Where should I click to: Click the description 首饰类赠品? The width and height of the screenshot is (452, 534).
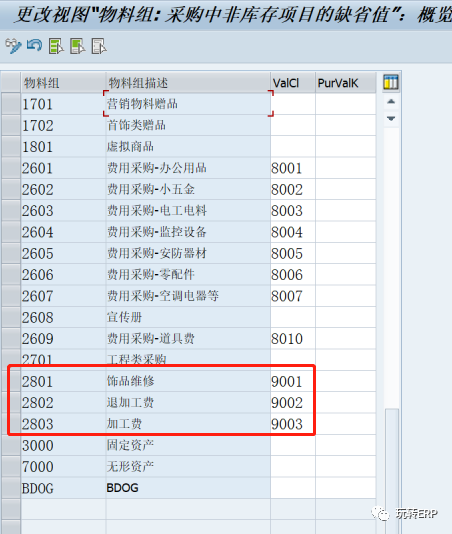[x=188, y=125]
